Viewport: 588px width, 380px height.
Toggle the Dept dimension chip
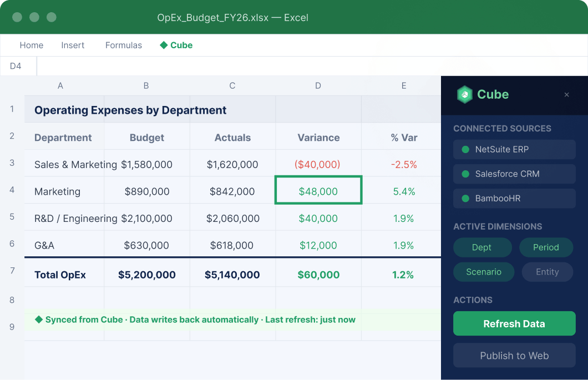click(482, 247)
